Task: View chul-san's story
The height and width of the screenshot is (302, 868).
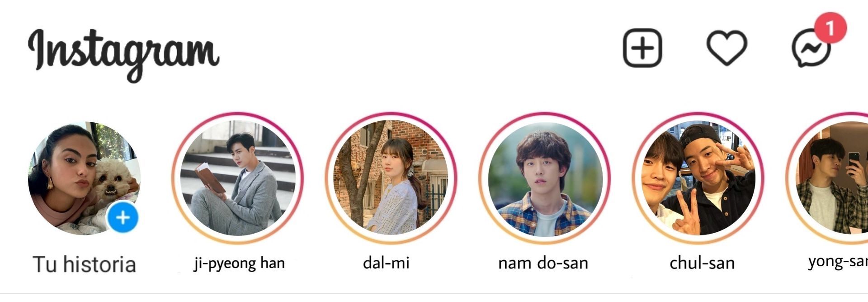Action: click(x=698, y=178)
